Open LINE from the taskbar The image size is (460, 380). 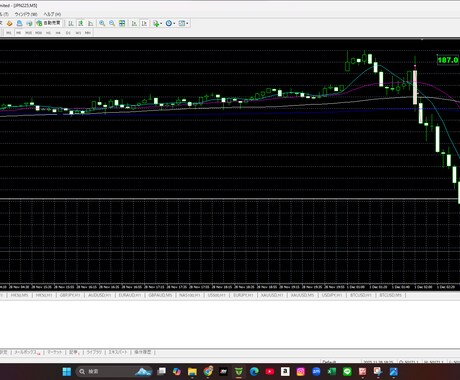click(x=347, y=371)
